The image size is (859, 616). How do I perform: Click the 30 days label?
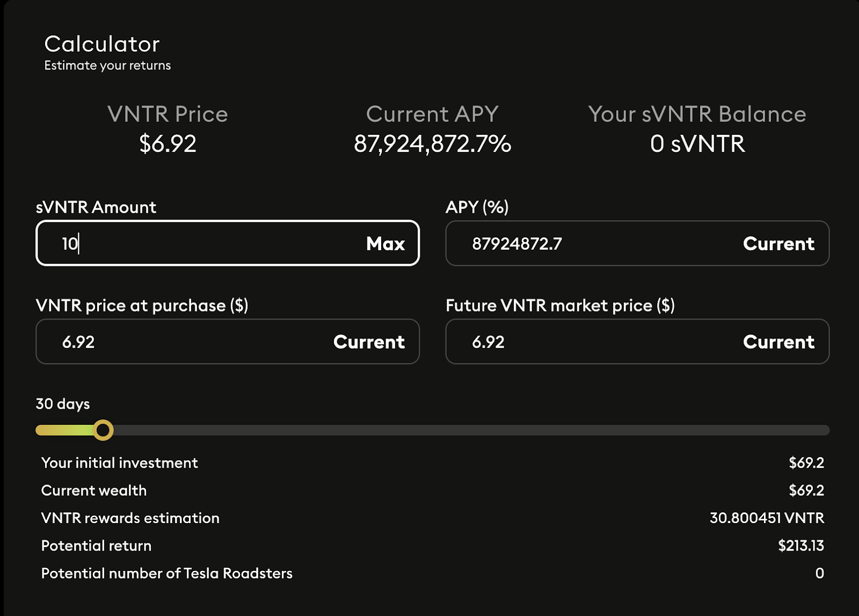click(x=63, y=404)
